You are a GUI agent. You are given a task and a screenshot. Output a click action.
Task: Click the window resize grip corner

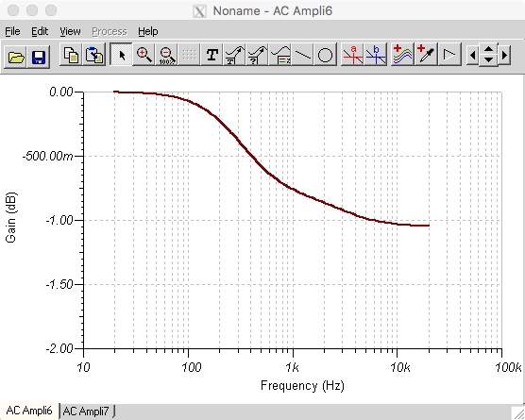[518, 413]
